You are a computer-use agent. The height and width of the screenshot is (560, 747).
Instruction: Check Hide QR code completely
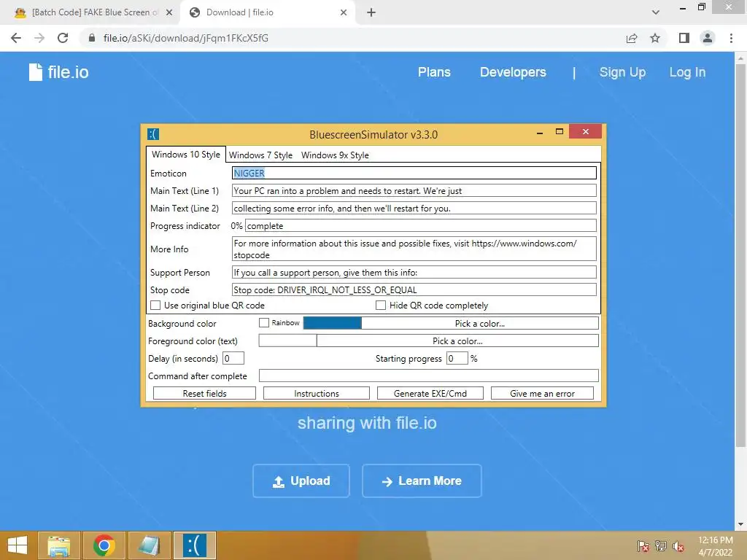click(381, 306)
